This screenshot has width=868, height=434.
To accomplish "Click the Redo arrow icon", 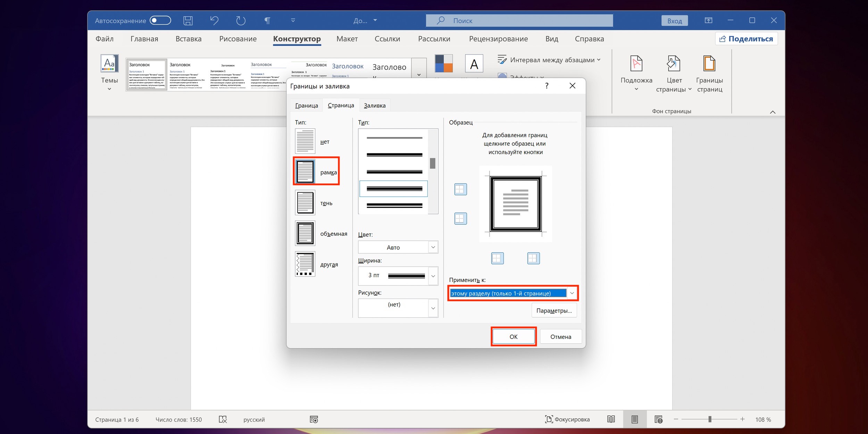I will pos(241,20).
